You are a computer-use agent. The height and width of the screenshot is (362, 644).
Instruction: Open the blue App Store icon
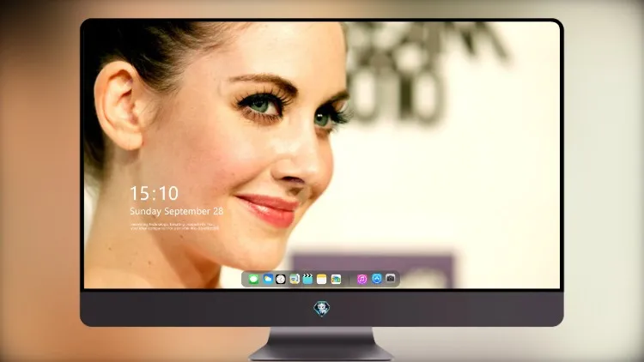(377, 279)
